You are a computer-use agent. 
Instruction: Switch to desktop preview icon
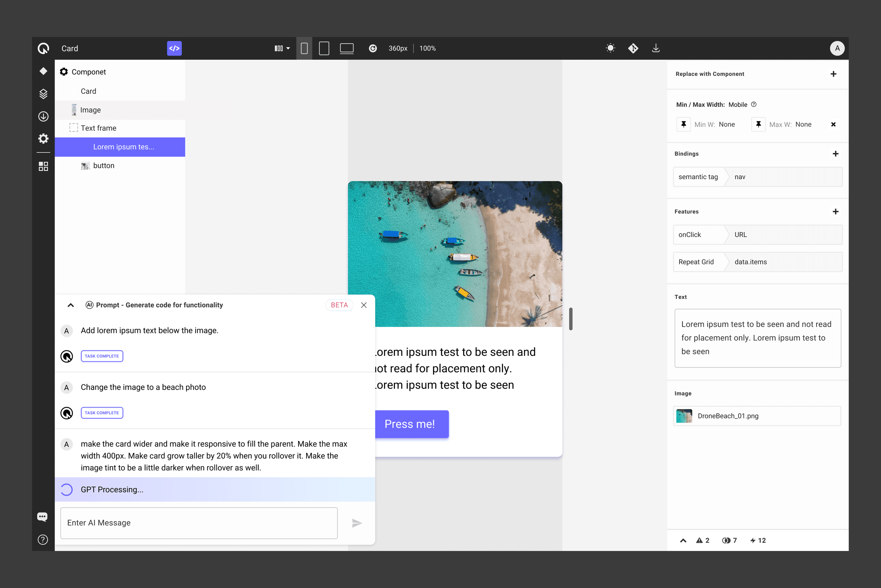[x=346, y=48]
